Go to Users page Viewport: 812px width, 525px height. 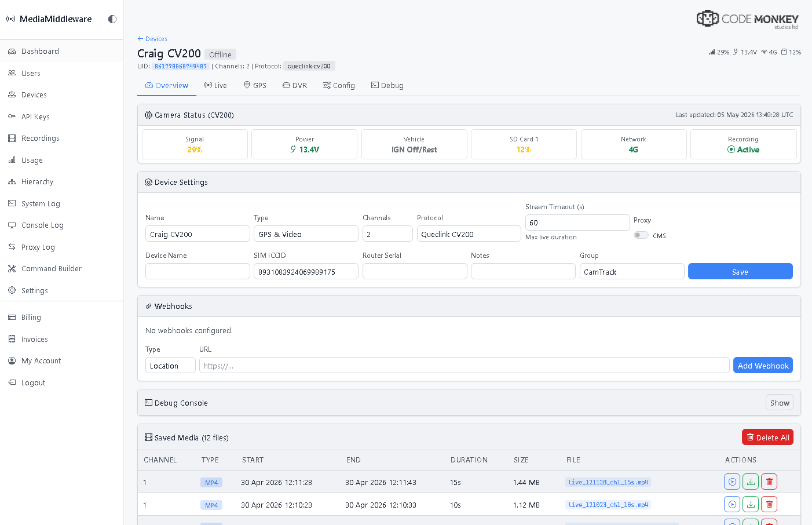[61, 73]
